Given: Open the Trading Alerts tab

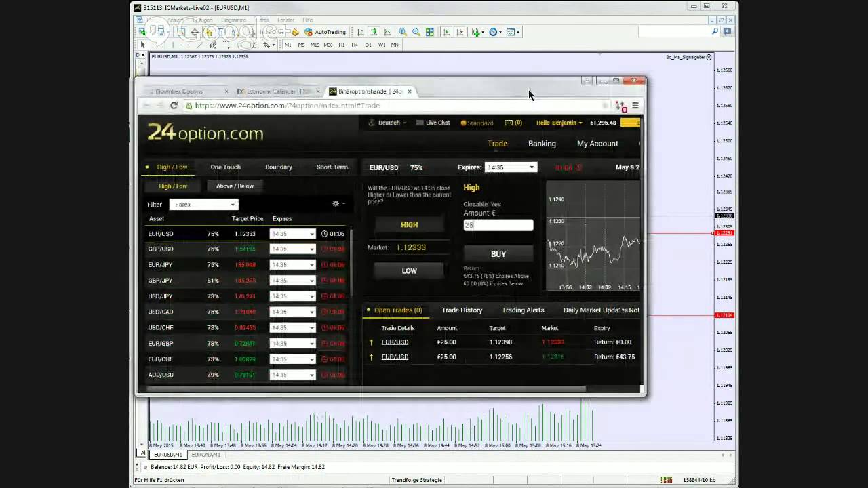Looking at the screenshot, I should point(523,310).
